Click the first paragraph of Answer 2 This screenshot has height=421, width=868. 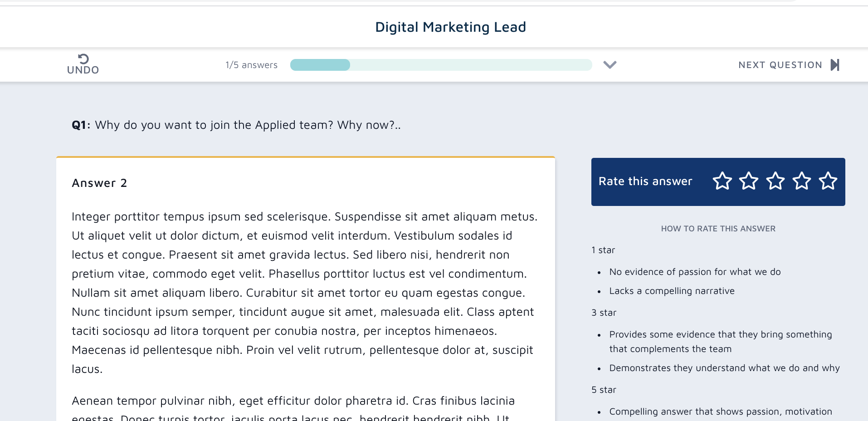click(304, 293)
